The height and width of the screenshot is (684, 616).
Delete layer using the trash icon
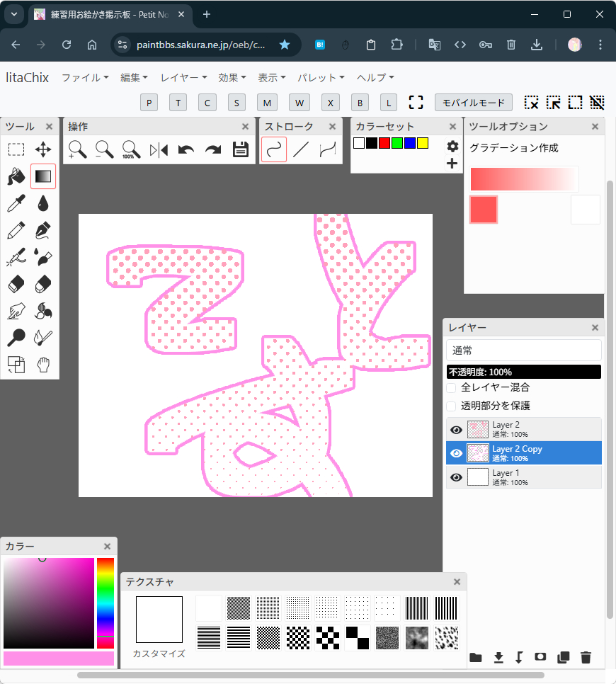(x=586, y=657)
